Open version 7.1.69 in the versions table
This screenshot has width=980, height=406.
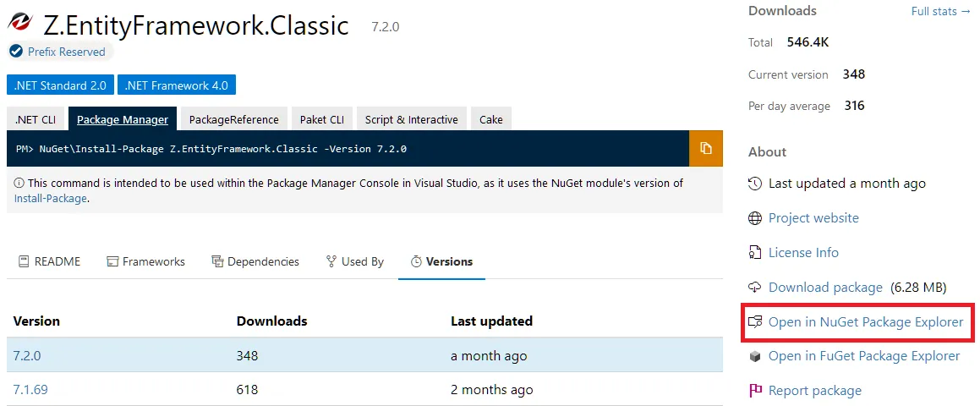(x=30, y=390)
